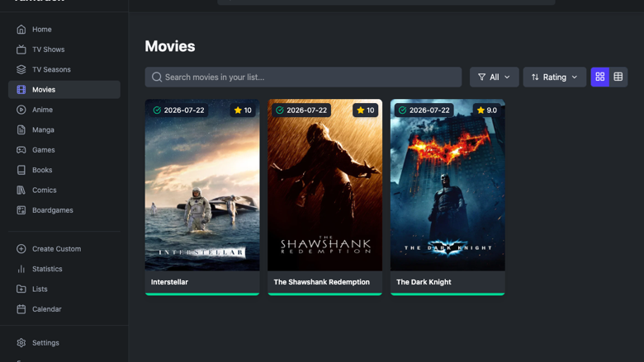Open TV Shows section
Screen dimensions: 644x362
(x=64, y=49)
